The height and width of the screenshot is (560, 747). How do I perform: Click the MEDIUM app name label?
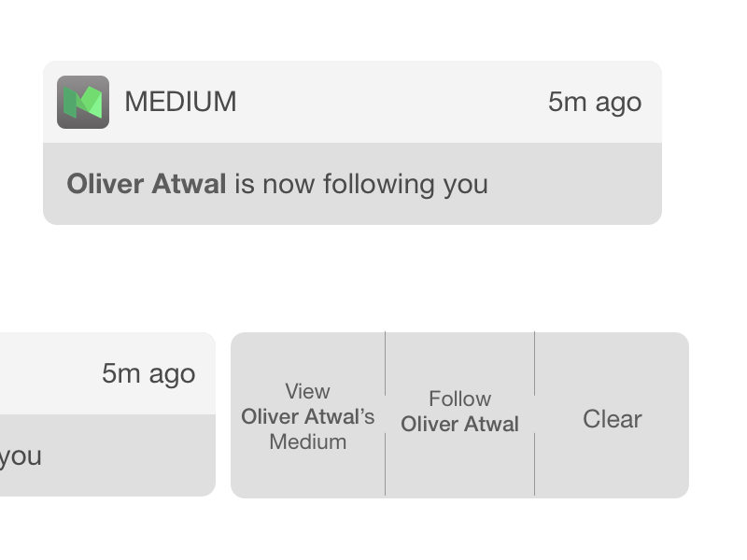(x=180, y=102)
